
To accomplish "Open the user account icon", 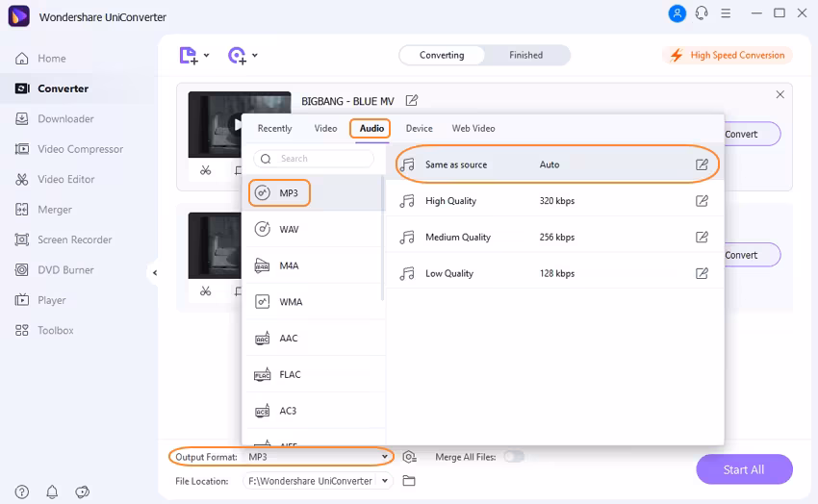I will coord(677,13).
